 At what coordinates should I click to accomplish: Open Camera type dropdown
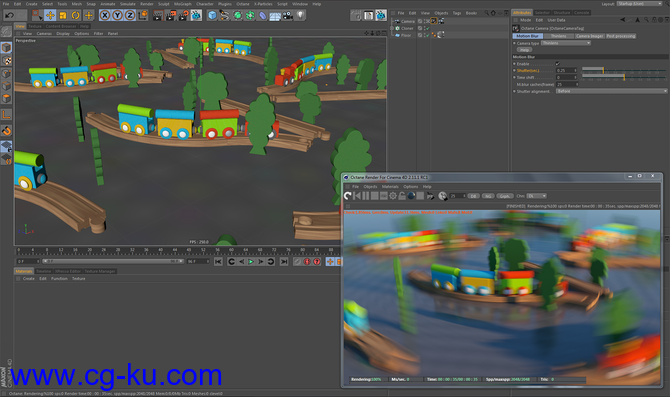tap(566, 43)
